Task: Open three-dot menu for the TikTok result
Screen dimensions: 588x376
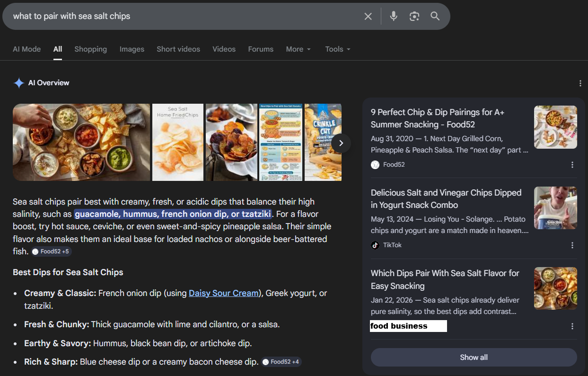Action: pyautogui.click(x=572, y=245)
